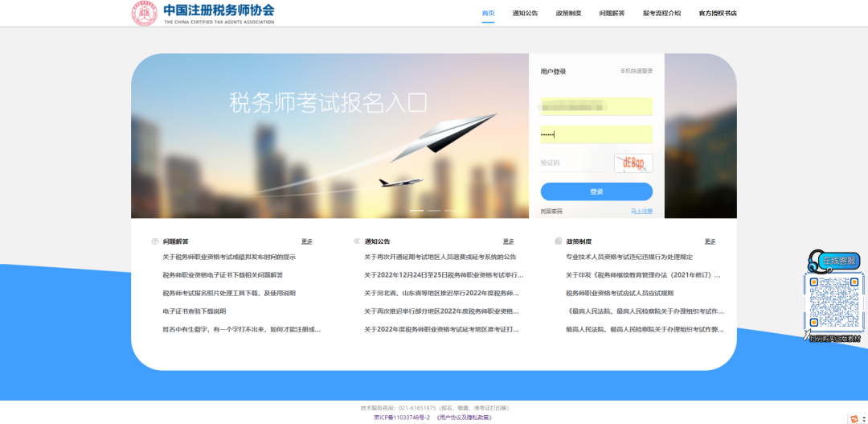Click the blue 登录 button

pos(596,191)
